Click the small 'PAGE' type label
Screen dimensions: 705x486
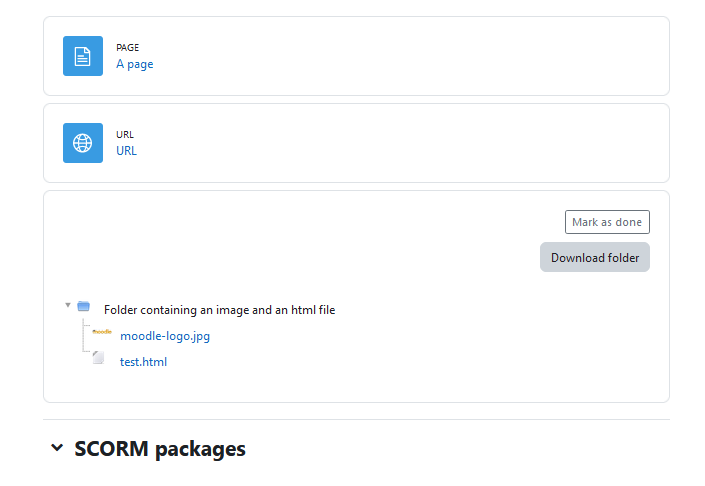click(128, 48)
